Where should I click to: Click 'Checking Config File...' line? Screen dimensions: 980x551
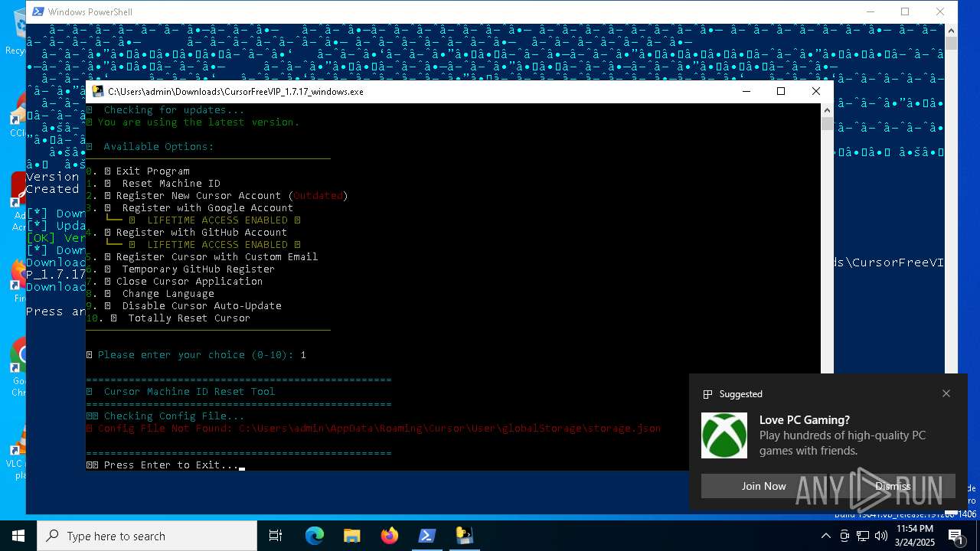[x=165, y=416]
